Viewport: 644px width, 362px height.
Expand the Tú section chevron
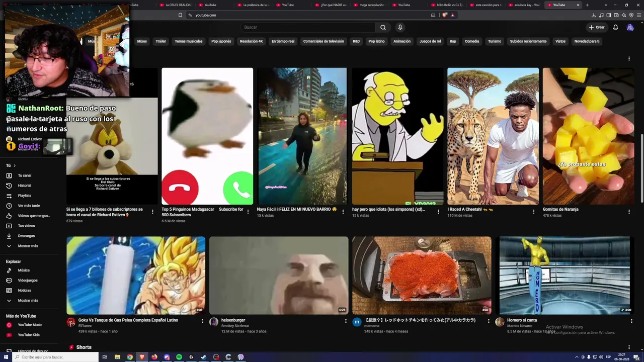[15, 165]
